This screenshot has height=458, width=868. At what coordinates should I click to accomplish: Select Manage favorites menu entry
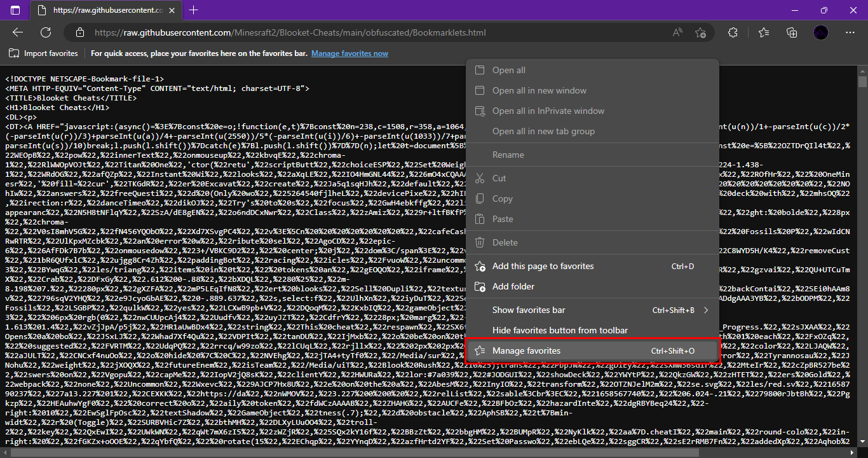click(x=592, y=351)
